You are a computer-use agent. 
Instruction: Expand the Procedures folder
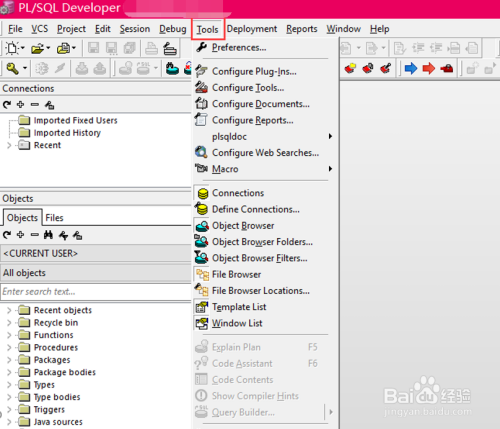9,348
